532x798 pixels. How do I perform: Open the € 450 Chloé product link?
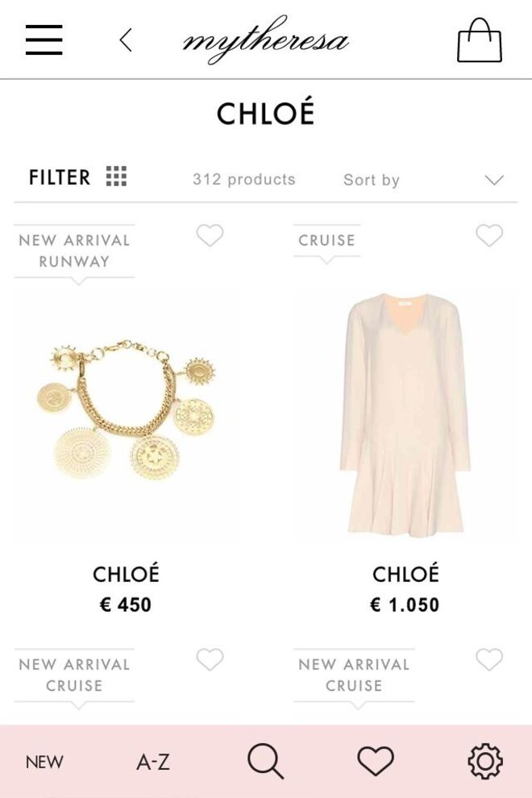tap(126, 589)
